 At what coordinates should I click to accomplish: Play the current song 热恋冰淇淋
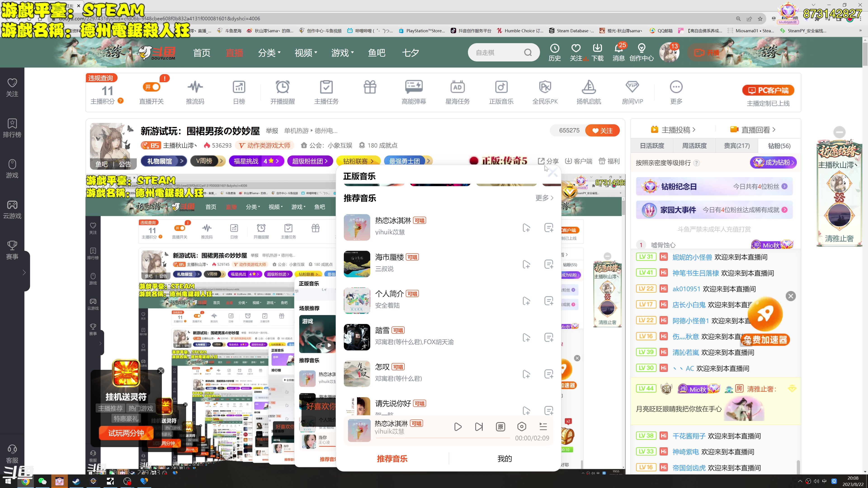coord(458,427)
